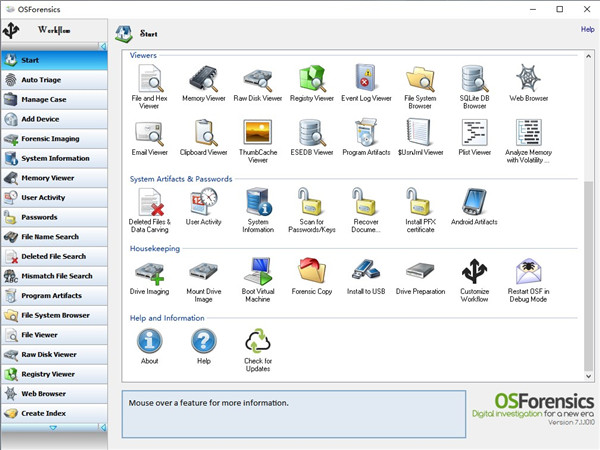Select Auto Triage in the sidebar
The width and height of the screenshot is (600, 450).
click(x=54, y=80)
